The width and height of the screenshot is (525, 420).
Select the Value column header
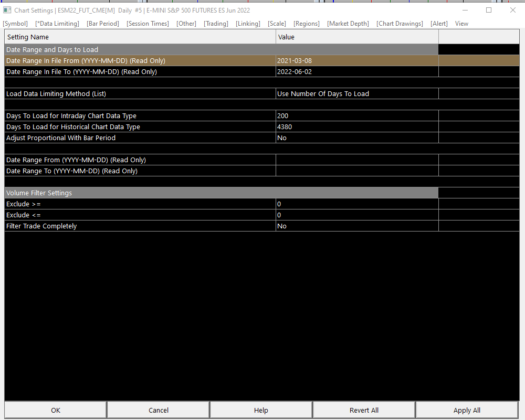[x=357, y=37]
